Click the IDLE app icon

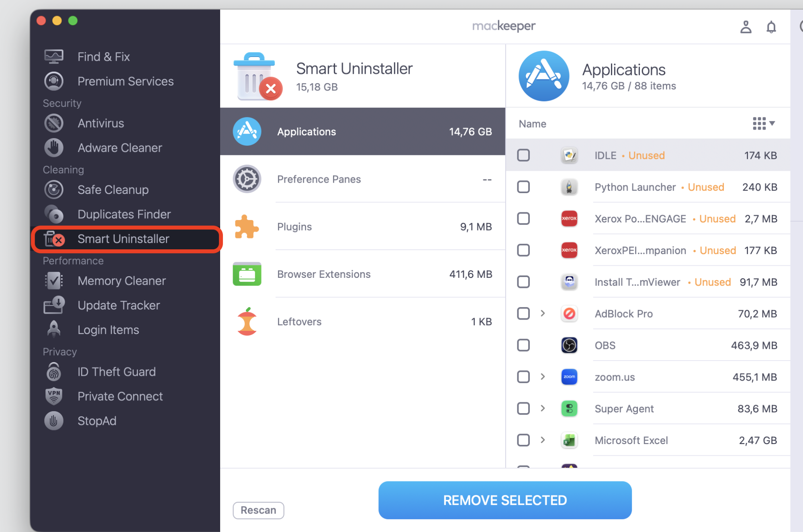569,155
